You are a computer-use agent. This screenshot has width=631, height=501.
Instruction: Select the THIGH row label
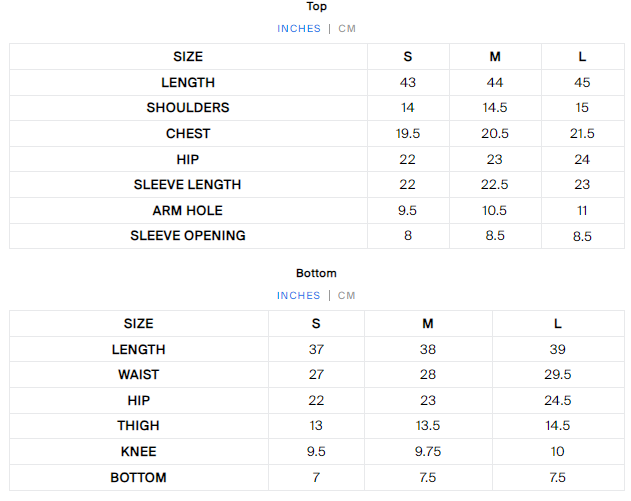tap(138, 426)
